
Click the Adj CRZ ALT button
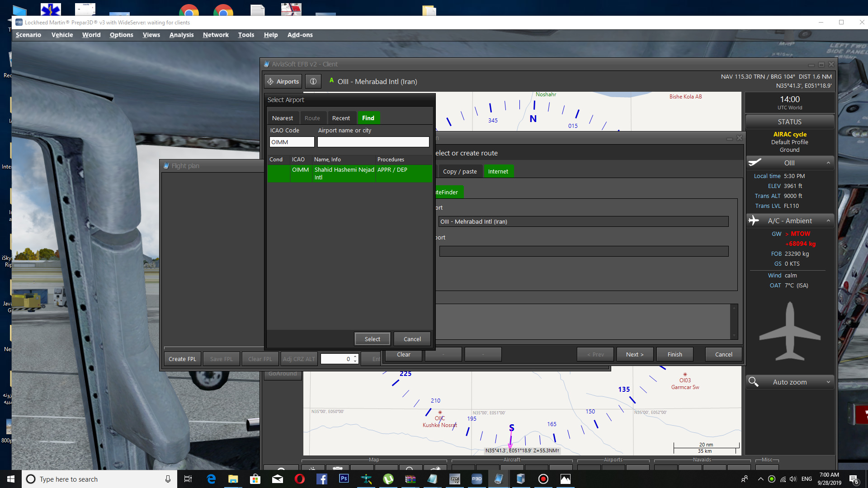(299, 359)
